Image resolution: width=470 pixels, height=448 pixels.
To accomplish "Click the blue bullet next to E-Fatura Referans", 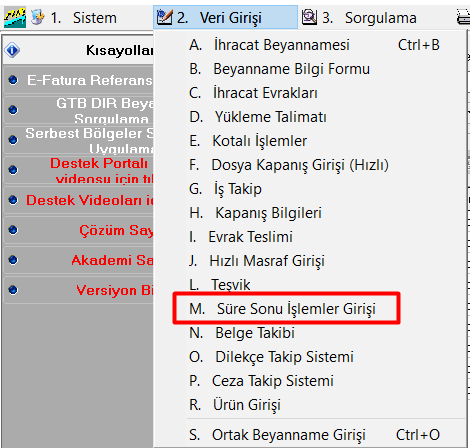I will tap(13, 80).
